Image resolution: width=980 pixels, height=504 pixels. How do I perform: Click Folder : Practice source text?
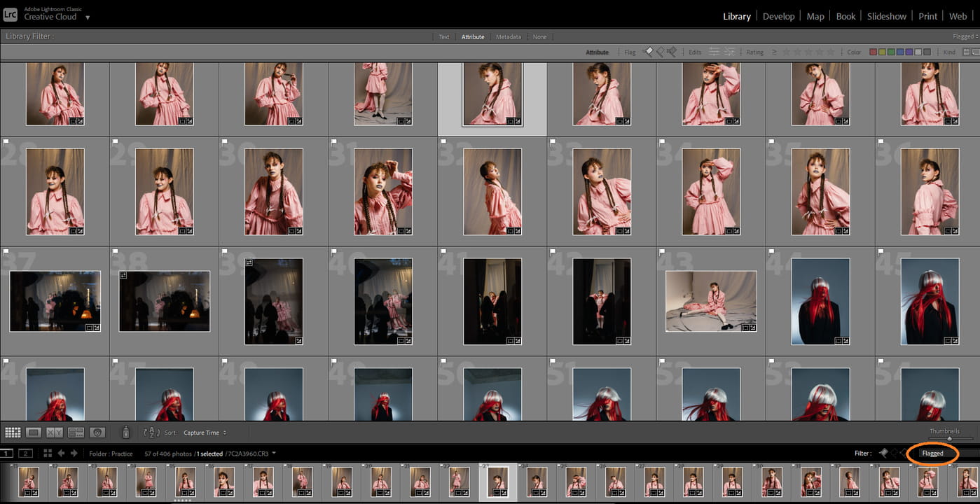(111, 454)
